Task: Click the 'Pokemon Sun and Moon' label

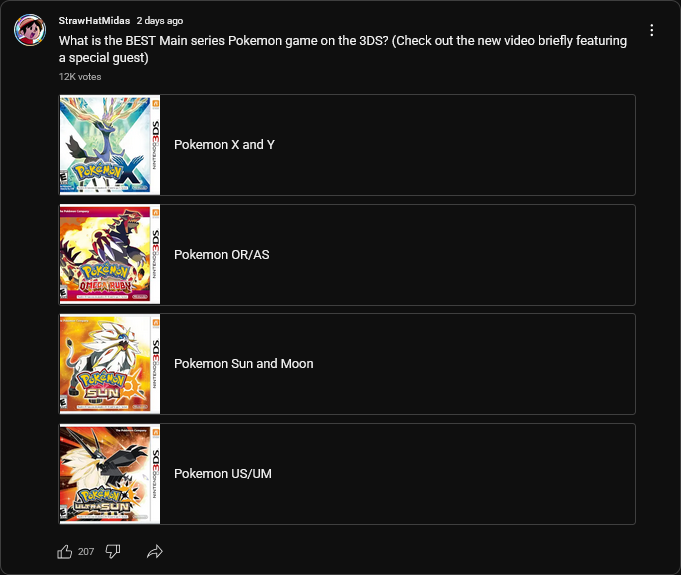Action: pyautogui.click(x=244, y=364)
